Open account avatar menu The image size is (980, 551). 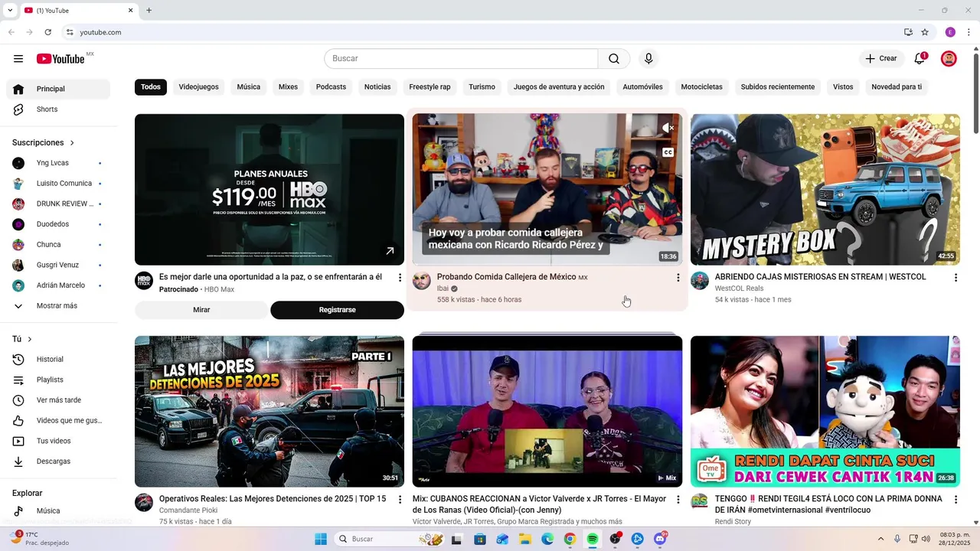949,59
